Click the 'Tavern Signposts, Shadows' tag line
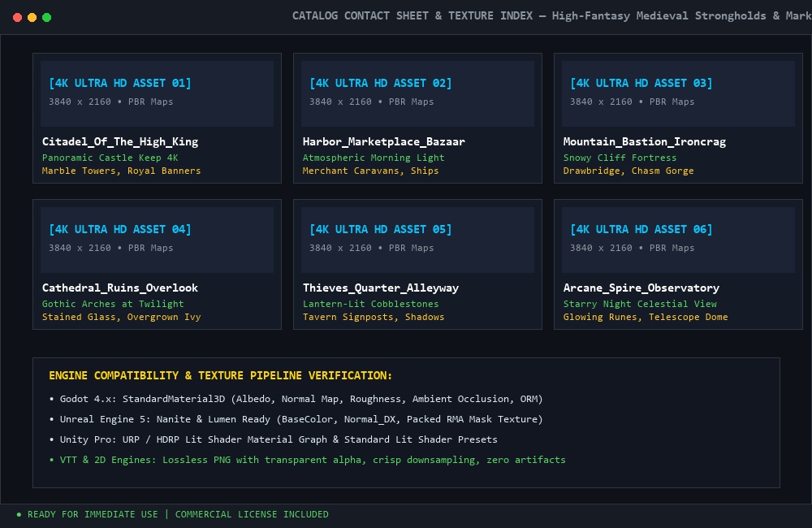 coord(374,317)
